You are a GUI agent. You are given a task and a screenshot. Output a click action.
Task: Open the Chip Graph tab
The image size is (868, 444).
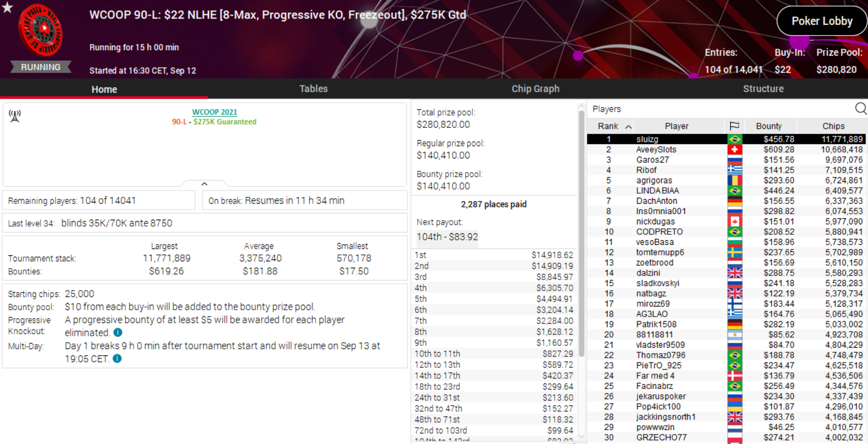[535, 89]
